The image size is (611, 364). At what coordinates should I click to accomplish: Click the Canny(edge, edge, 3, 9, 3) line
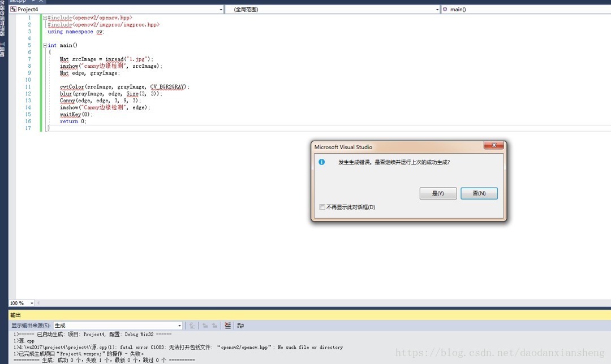click(x=100, y=101)
